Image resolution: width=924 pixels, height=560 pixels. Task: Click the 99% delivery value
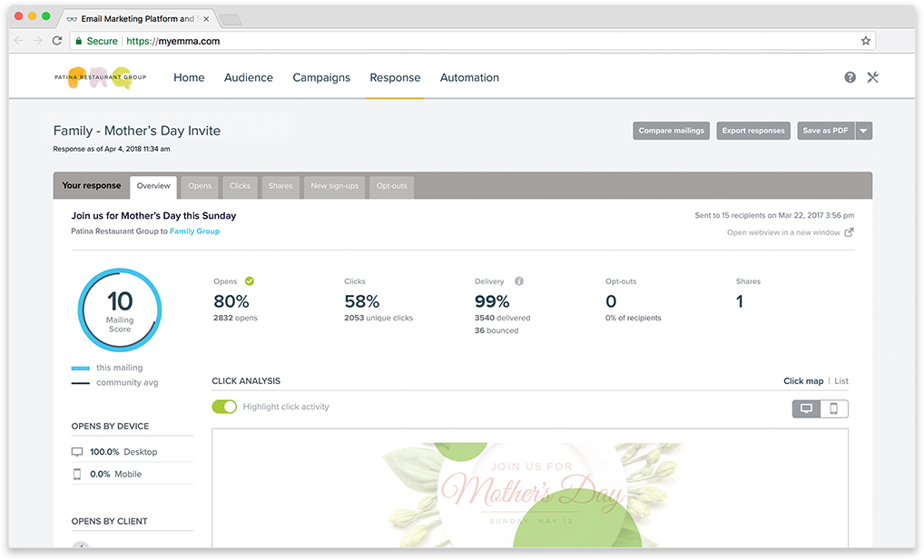point(492,301)
